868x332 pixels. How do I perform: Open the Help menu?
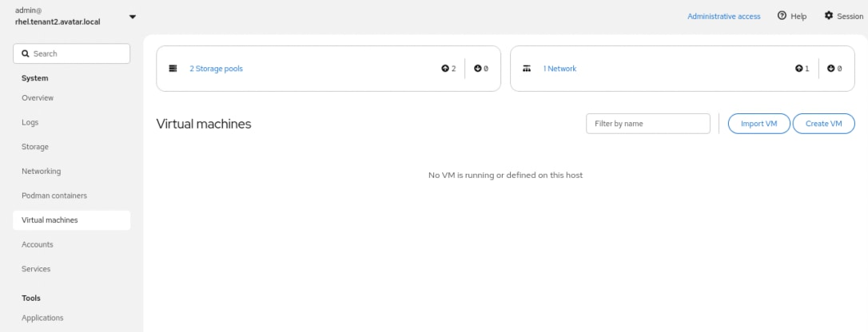coord(791,16)
